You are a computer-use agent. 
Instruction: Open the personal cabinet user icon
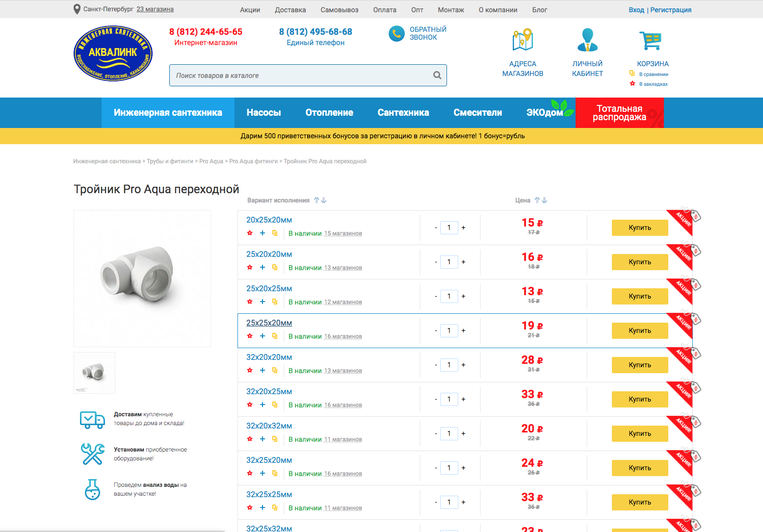pos(587,40)
